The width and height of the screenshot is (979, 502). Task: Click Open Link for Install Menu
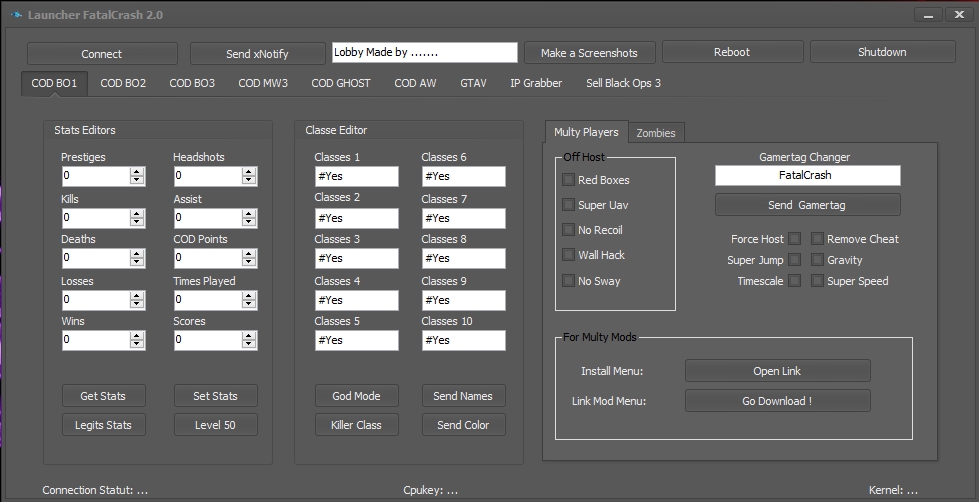coord(777,371)
